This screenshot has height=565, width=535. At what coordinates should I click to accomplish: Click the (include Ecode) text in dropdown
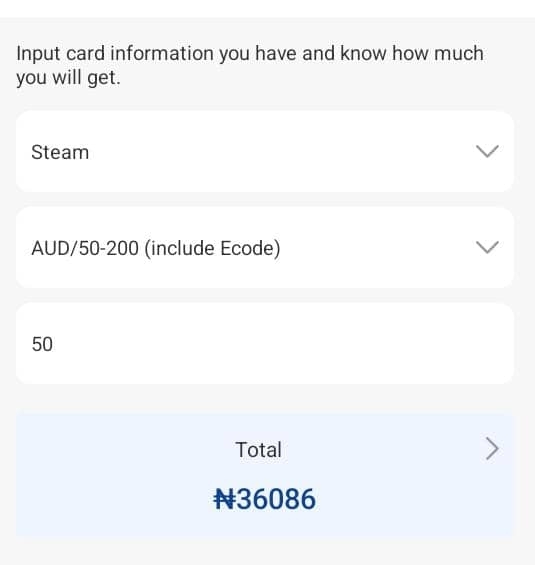click(212, 249)
